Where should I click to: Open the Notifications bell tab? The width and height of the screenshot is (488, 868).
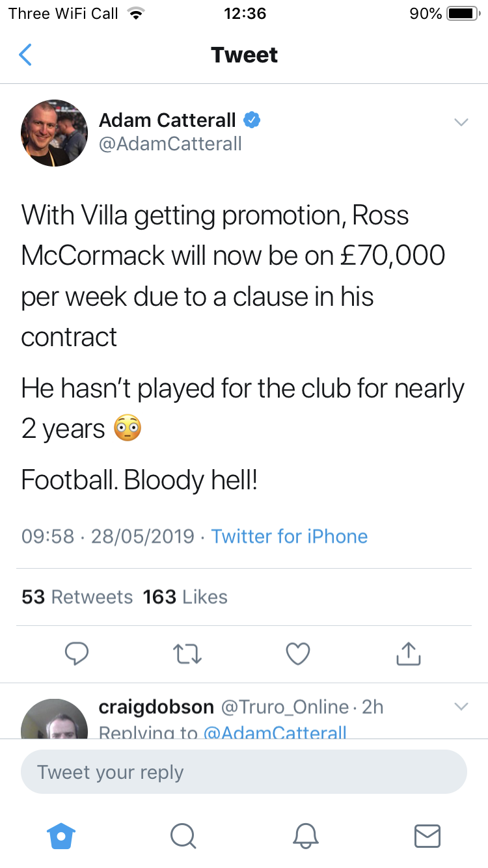tap(305, 835)
